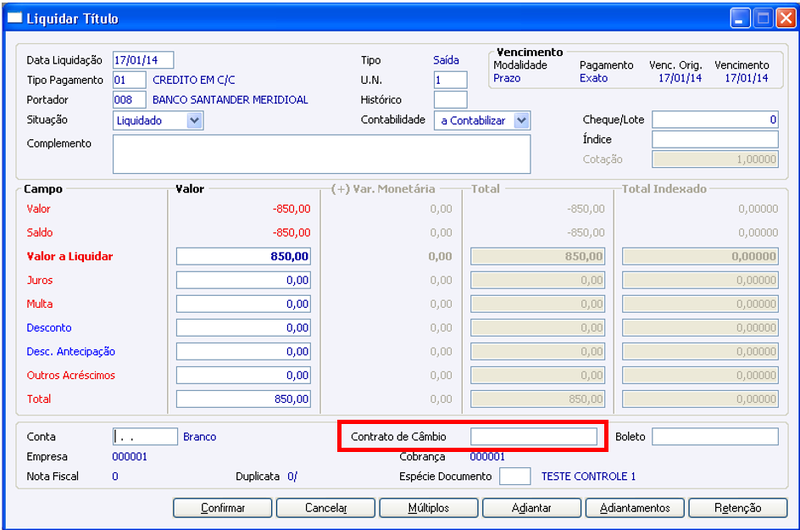Click the Outros Acréscimos value field
The image size is (800, 530).
243,375
